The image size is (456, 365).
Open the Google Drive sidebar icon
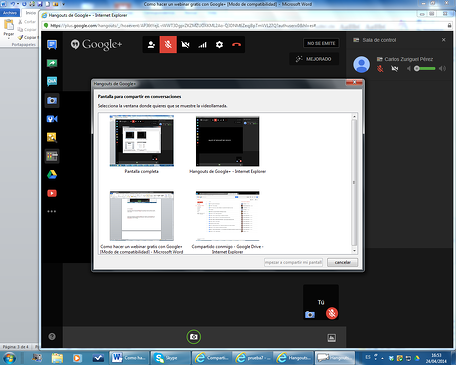(52, 175)
